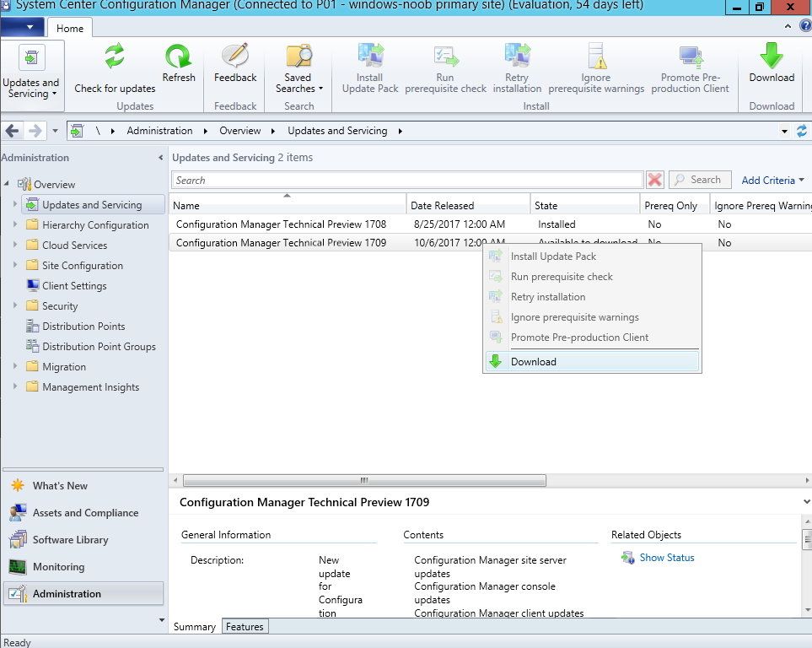Choose Promote Pre-production Client in the context menu
This screenshot has width=812, height=648.
(592, 337)
